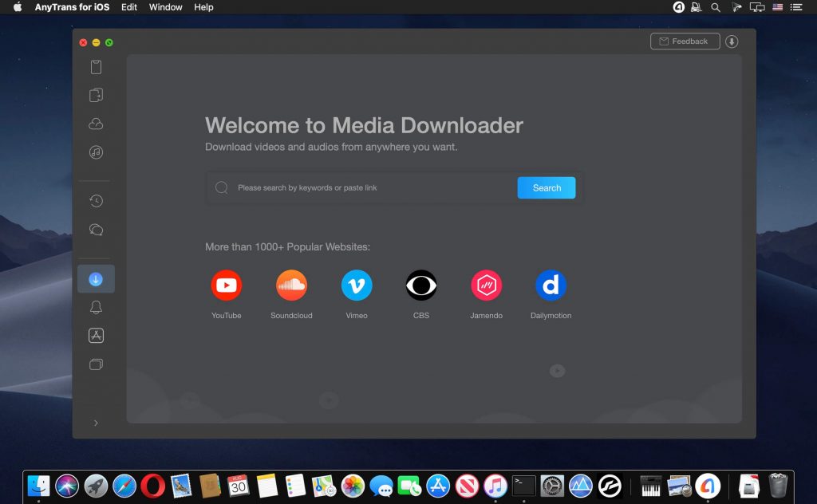The height and width of the screenshot is (504, 817).
Task: Toggle the microphone icon near Feedback
Action: (732, 41)
